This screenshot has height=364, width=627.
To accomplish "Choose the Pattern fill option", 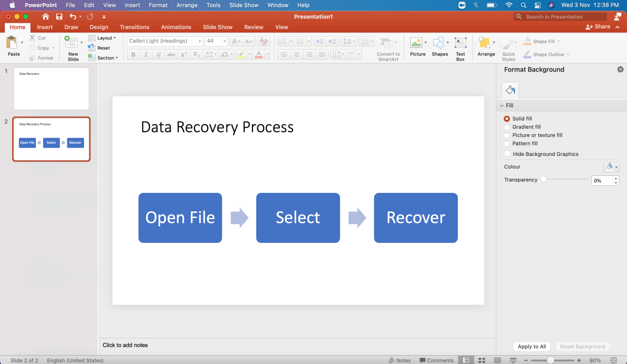I will [506, 143].
